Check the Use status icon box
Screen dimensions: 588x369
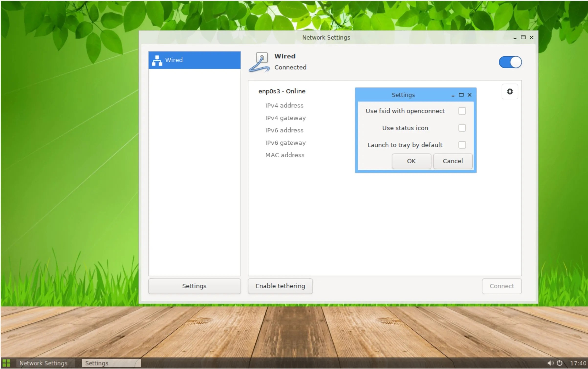pos(462,128)
